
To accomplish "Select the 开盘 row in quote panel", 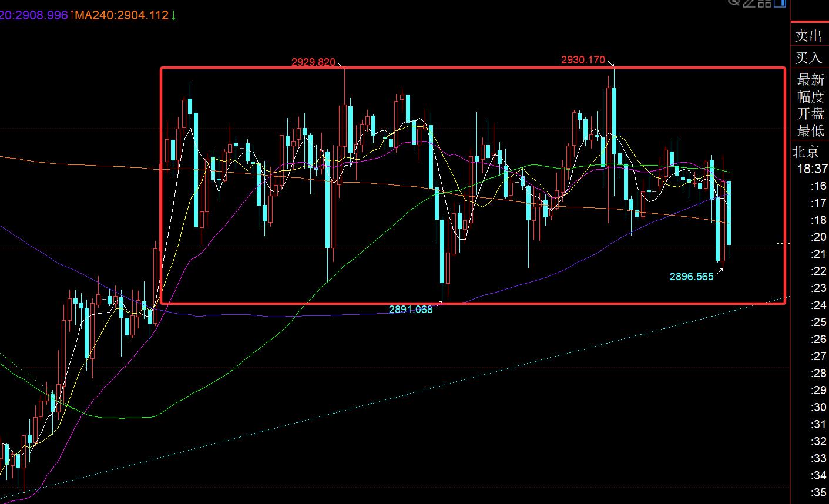I will 810,113.
